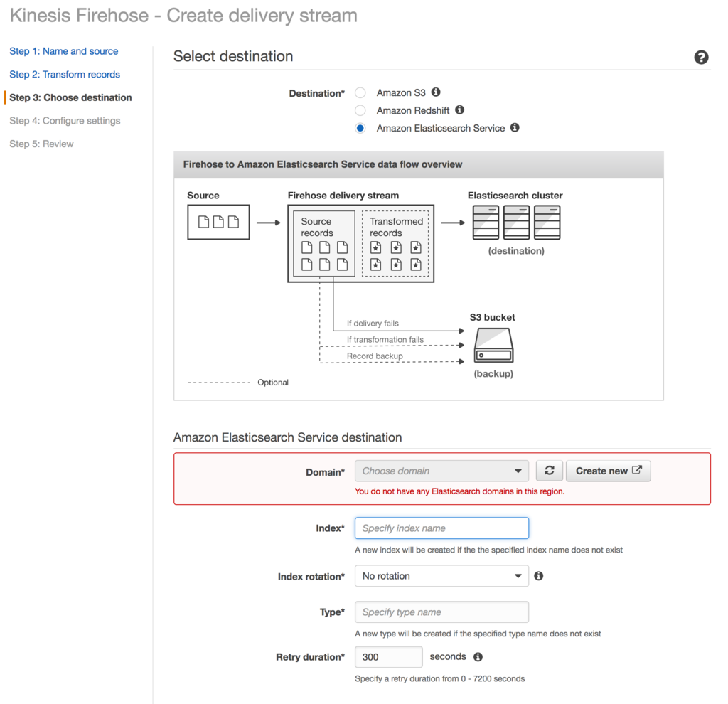
Task: Click the Create new domain button
Action: click(609, 471)
